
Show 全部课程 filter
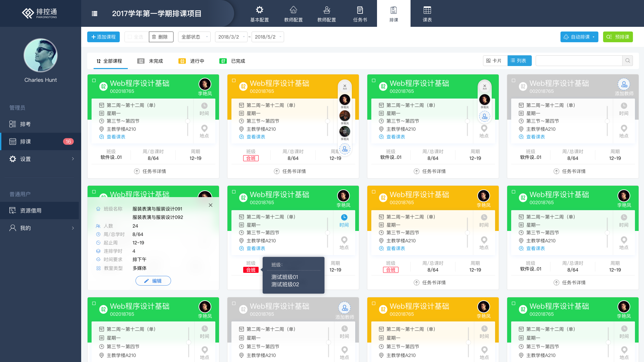coord(109,61)
